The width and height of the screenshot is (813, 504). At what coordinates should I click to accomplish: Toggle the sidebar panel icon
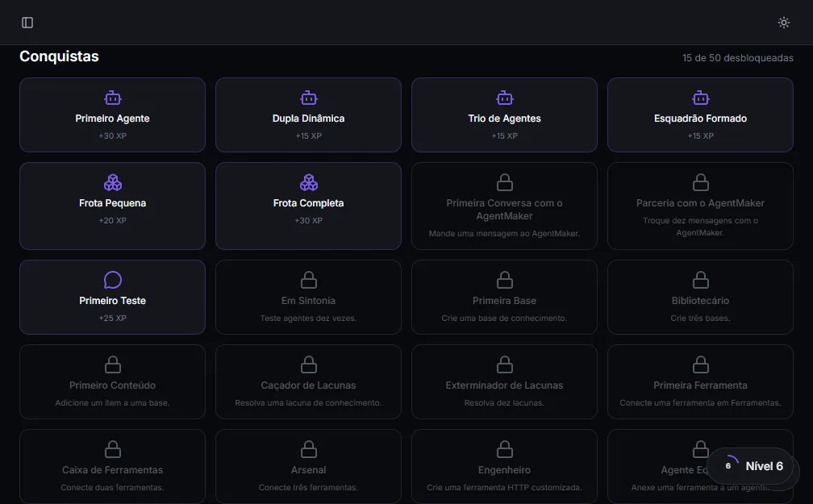coord(27,23)
